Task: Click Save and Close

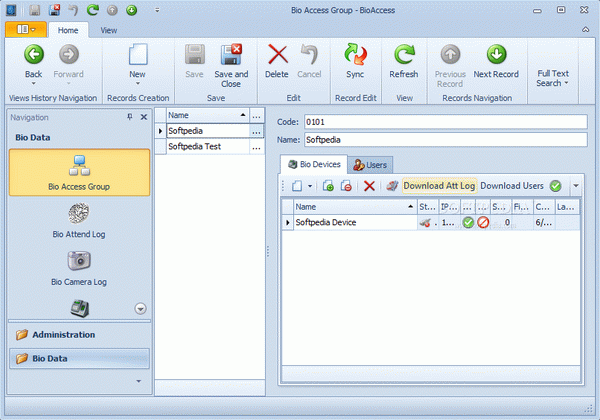Action: tap(231, 66)
